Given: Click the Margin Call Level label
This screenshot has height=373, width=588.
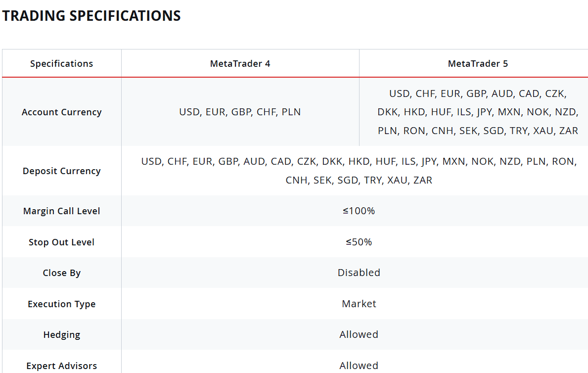Looking at the screenshot, I should click(x=61, y=211).
